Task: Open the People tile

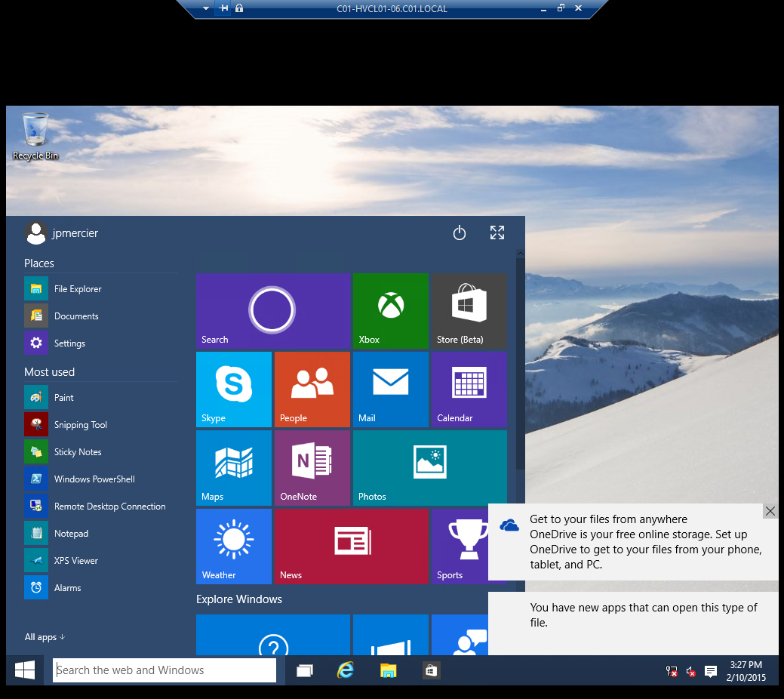Action: pyautogui.click(x=312, y=390)
